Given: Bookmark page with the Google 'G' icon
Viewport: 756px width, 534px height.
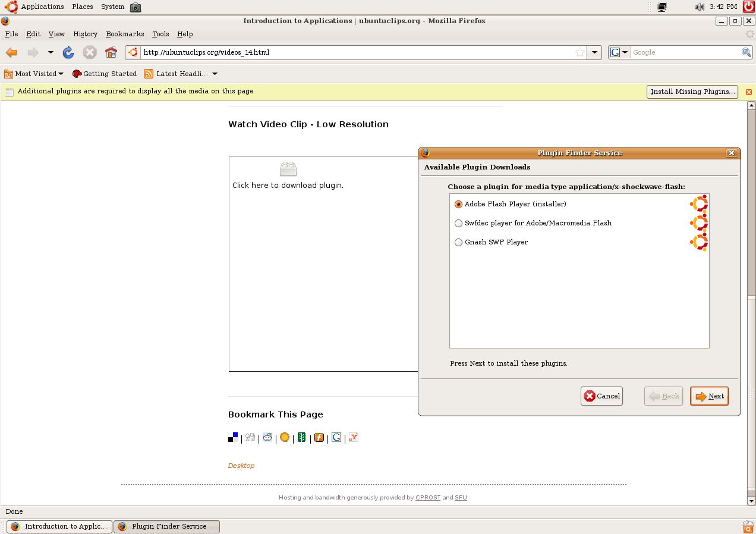Looking at the screenshot, I should click(x=336, y=437).
